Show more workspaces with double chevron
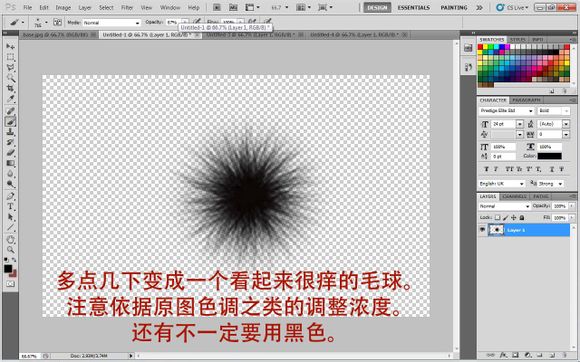Image resolution: width=580 pixels, height=362 pixels. point(479,7)
